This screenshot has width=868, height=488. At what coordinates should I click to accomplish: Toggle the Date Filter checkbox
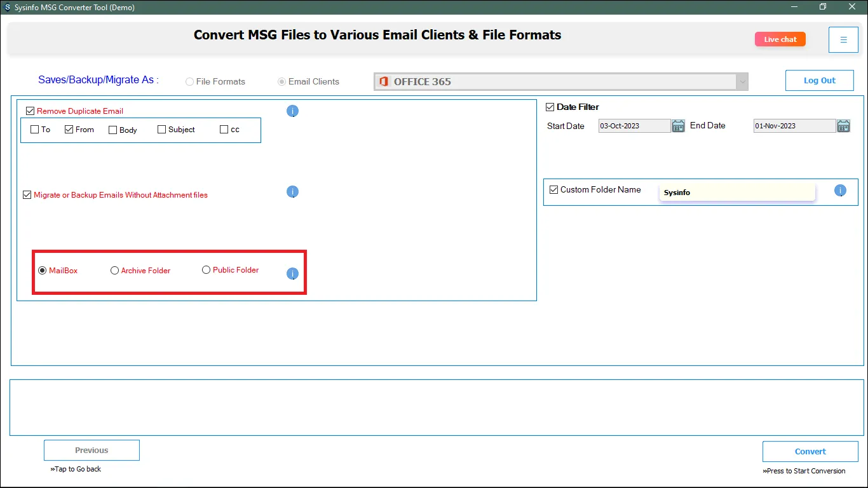[550, 107]
